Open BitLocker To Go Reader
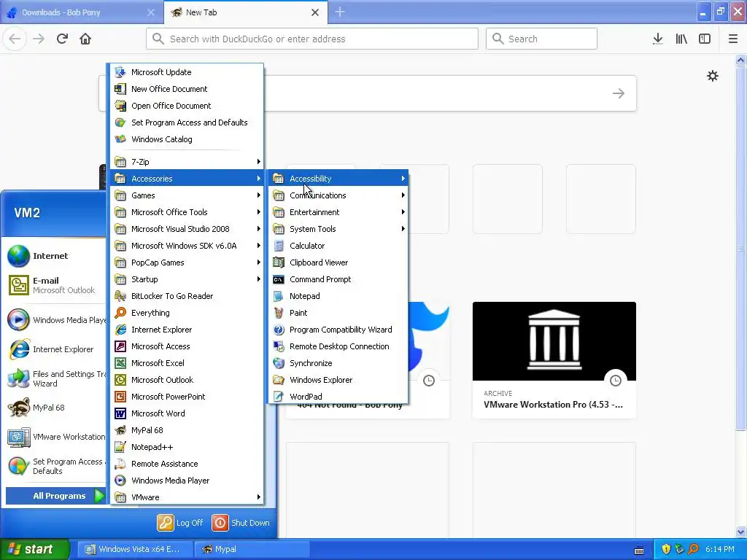Image resolution: width=747 pixels, height=560 pixels. tap(187, 296)
